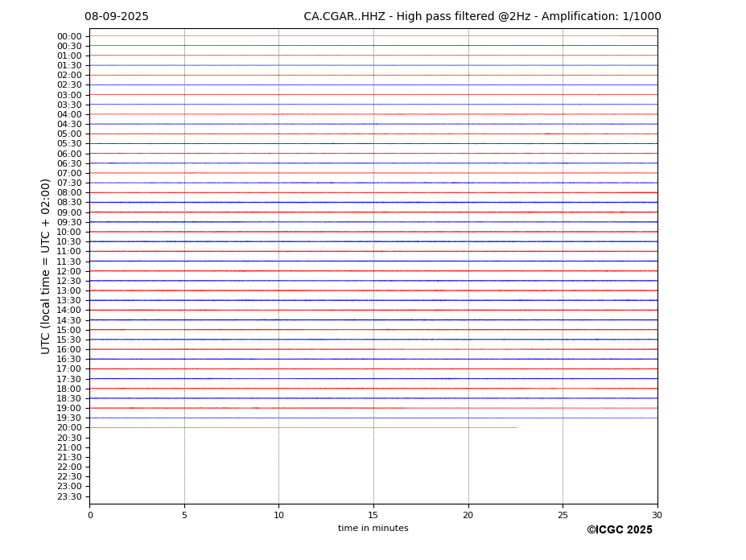Click the 20:30 time row label
The image size is (746, 560).
pos(69,438)
